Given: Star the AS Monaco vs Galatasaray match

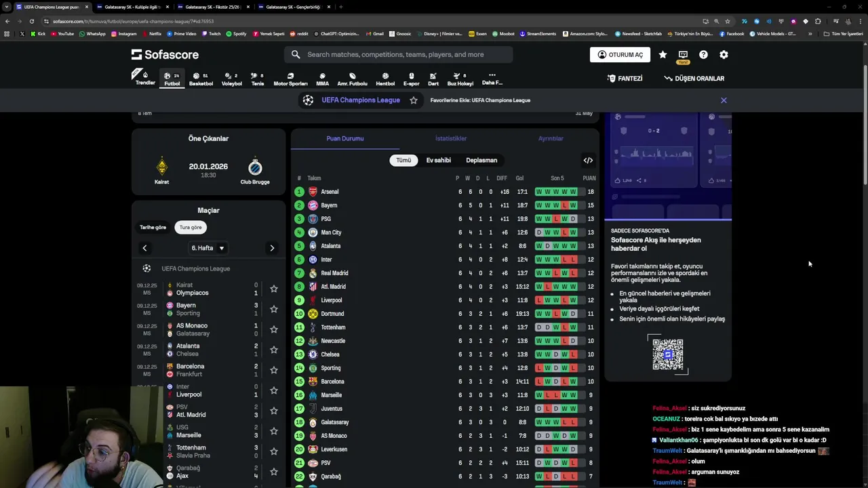Looking at the screenshot, I should tap(273, 329).
